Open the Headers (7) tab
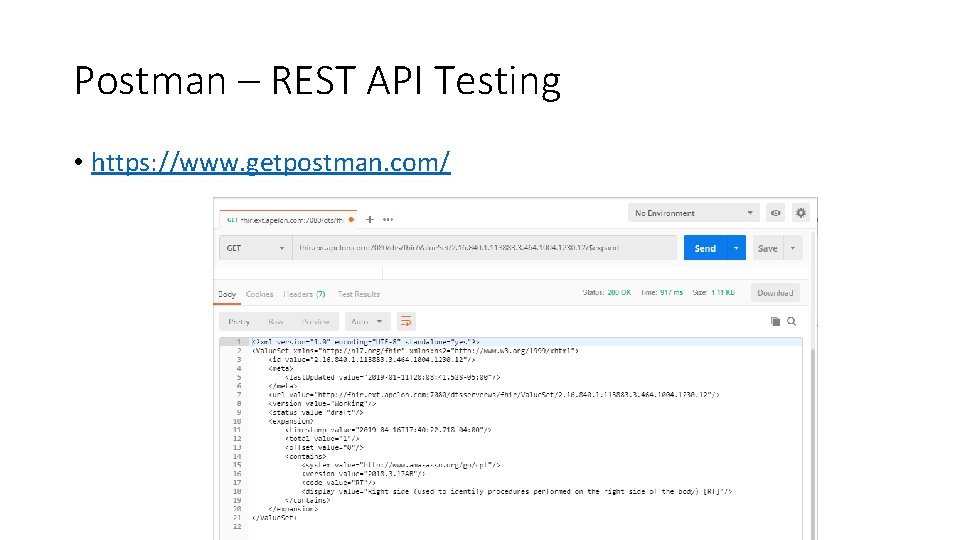Screen dimensions: 960x540 pyautogui.click(x=304, y=294)
